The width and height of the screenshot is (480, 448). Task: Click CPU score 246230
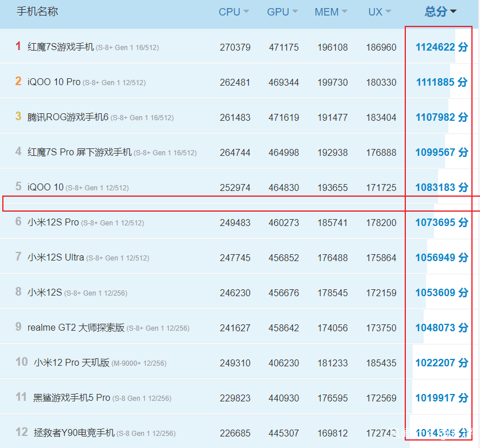(x=235, y=293)
